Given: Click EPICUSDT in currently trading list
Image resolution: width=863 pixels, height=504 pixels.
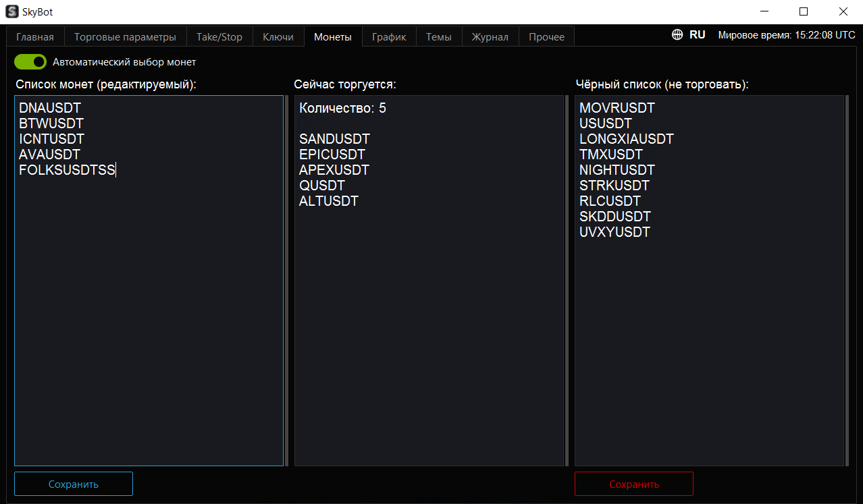Looking at the screenshot, I should pyautogui.click(x=332, y=155).
